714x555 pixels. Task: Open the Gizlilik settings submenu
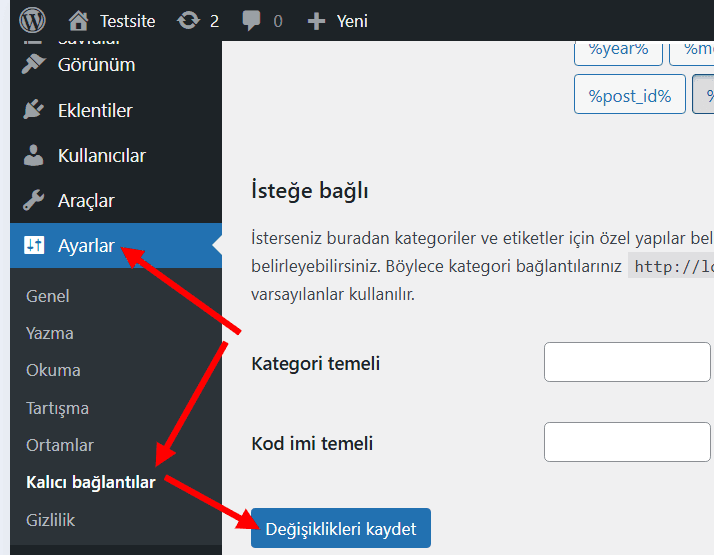50,520
